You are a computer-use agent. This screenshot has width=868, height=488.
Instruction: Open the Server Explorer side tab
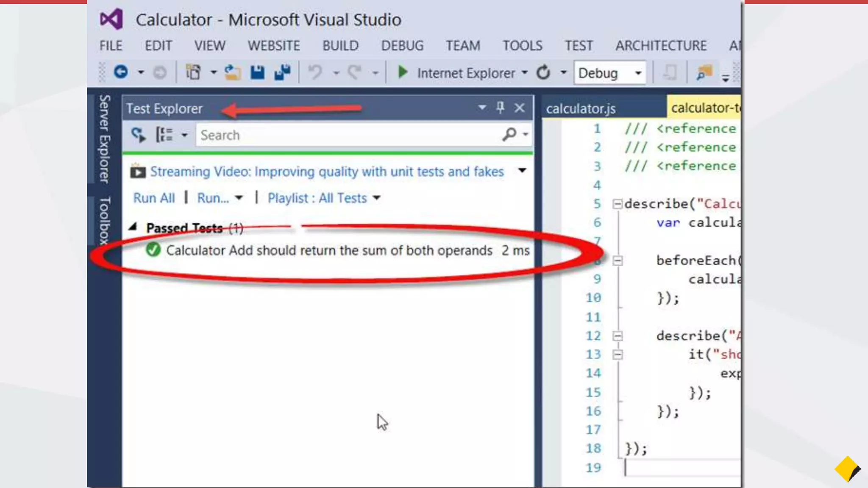pyautogui.click(x=104, y=139)
